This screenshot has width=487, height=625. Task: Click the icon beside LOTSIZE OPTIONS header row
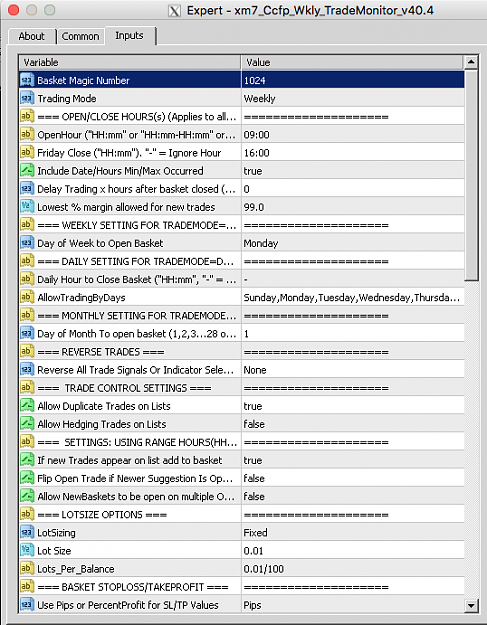27,514
